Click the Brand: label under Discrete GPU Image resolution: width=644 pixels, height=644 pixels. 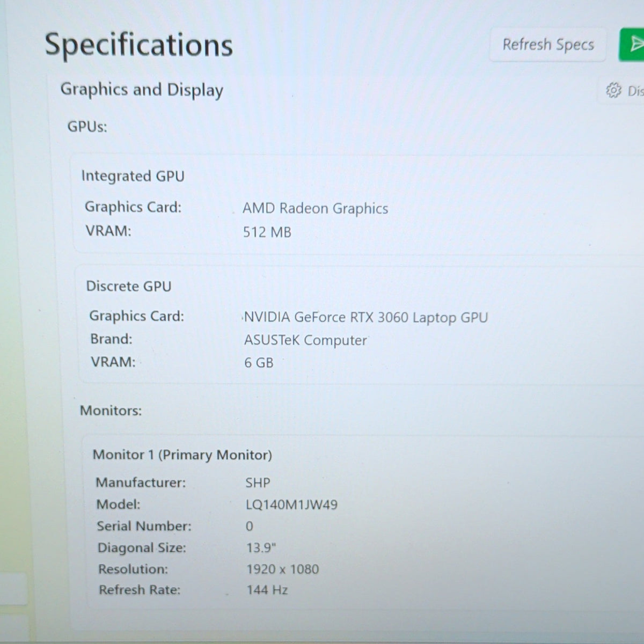coord(111,339)
